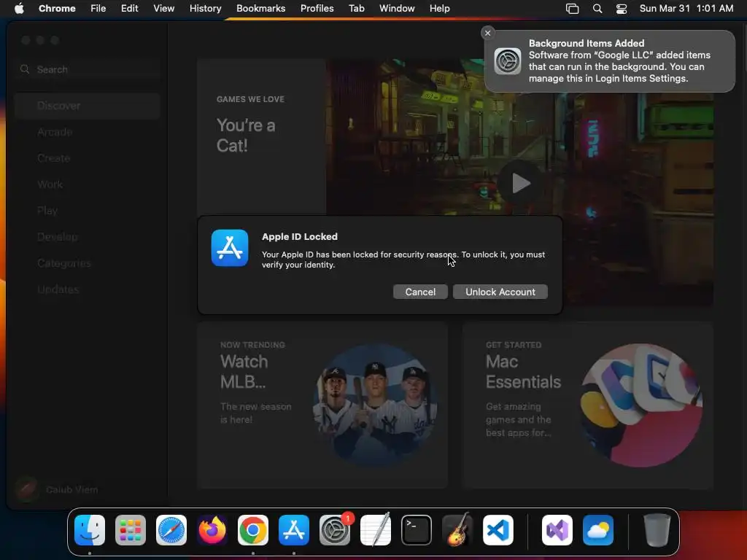Open the Tab menu

click(x=356, y=9)
